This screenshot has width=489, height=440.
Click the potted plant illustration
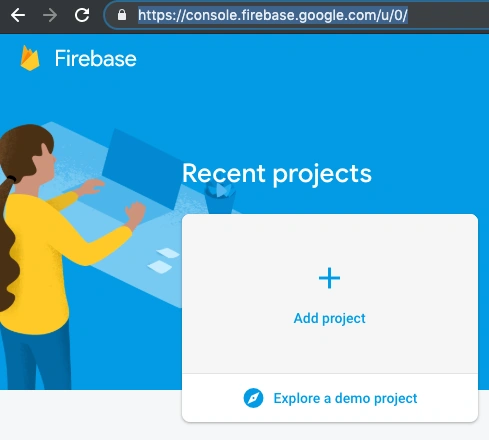(x=220, y=199)
